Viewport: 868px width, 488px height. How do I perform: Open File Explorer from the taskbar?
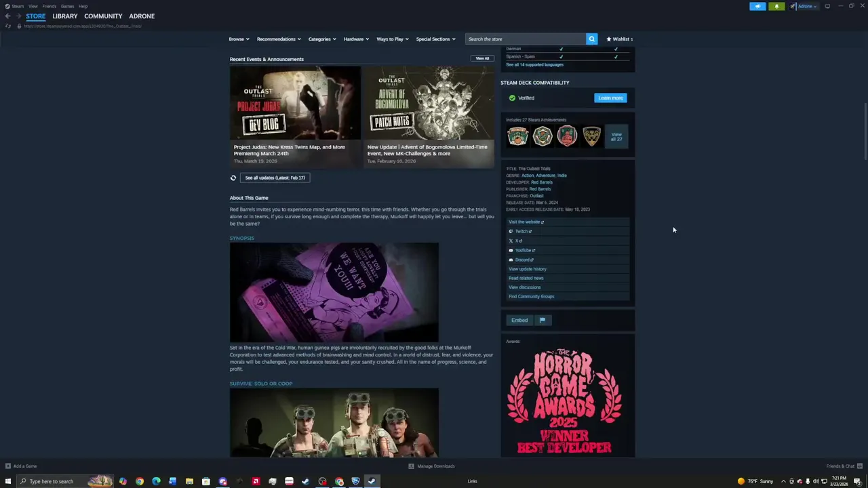(189, 481)
